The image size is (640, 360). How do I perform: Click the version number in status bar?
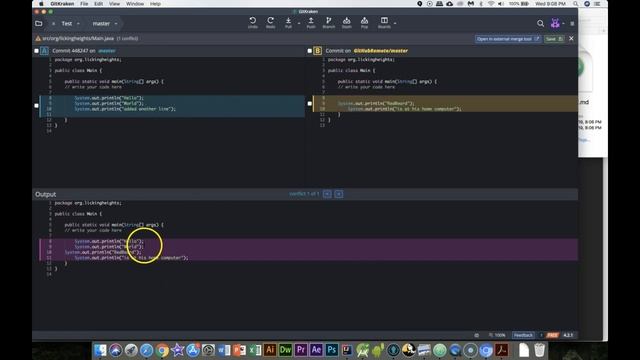point(568,335)
